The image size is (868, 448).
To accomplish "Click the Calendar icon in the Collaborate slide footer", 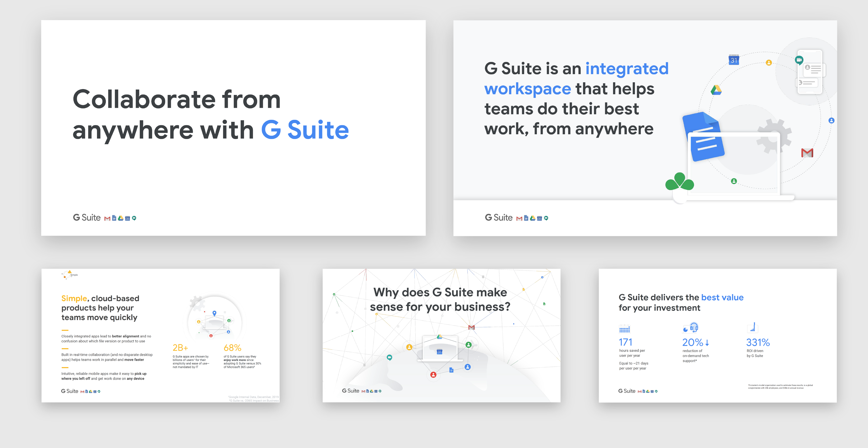I will tap(127, 219).
